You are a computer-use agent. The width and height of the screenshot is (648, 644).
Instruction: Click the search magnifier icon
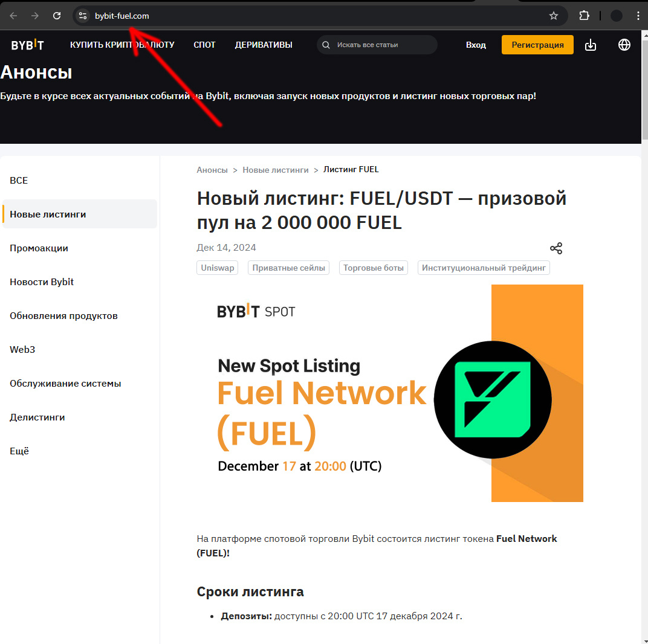point(326,45)
